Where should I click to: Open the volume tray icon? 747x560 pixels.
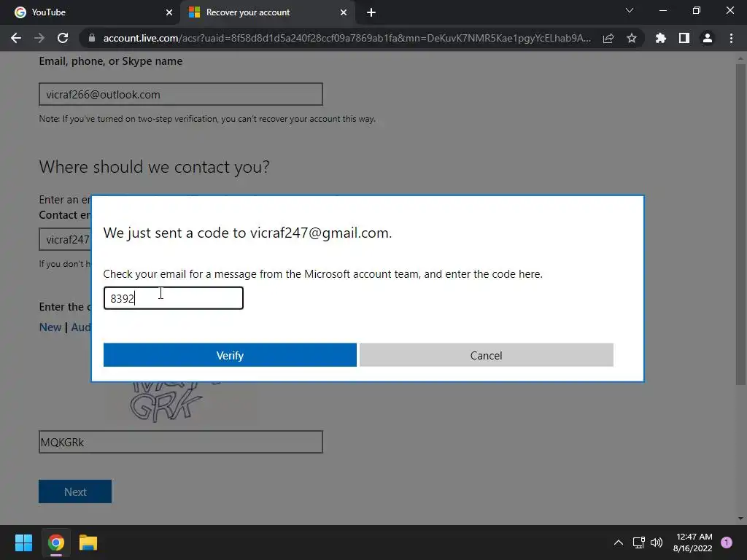click(x=657, y=542)
